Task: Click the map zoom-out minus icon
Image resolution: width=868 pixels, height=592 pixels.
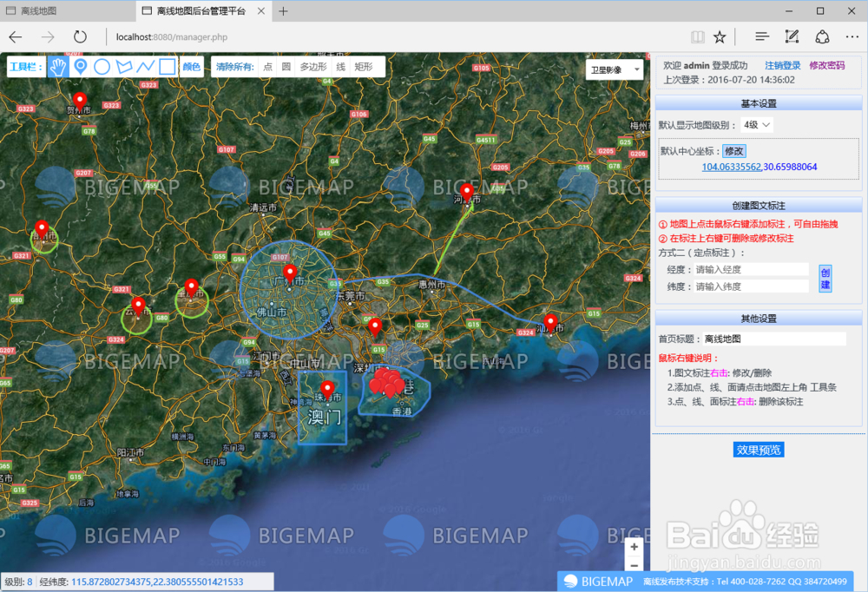Action: click(x=634, y=566)
